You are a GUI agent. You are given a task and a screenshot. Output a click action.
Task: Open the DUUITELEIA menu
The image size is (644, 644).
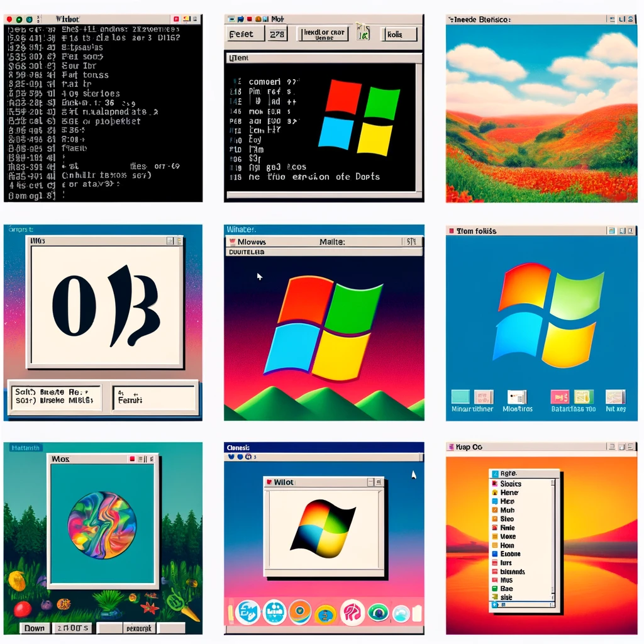point(247,252)
